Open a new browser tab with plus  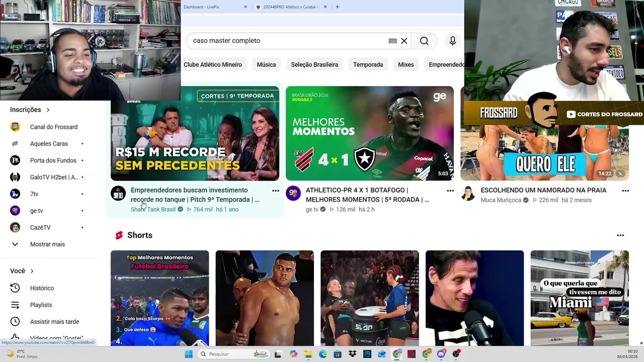click(x=337, y=7)
